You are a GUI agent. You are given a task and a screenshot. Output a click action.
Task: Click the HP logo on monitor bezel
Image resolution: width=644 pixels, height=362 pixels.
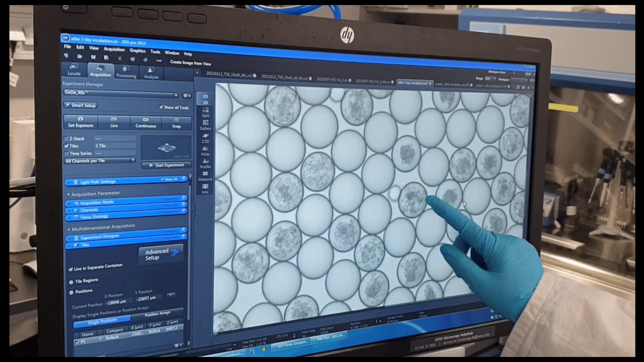(348, 35)
